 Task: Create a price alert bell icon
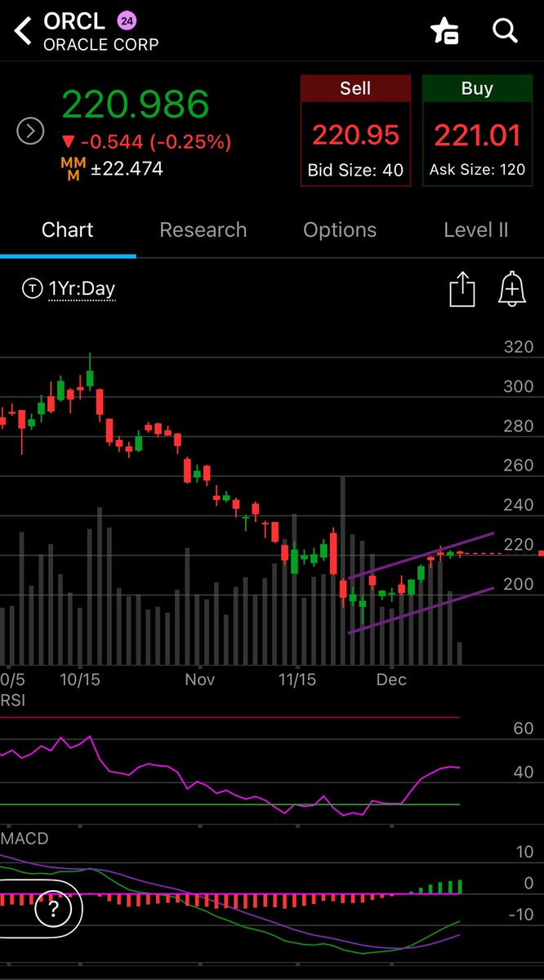tap(511, 289)
